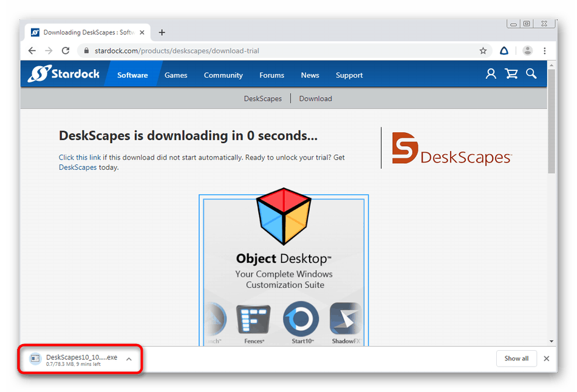The image size is (577, 392).
Task: Click the Object Desktop promotional banner title
Action: tap(284, 259)
